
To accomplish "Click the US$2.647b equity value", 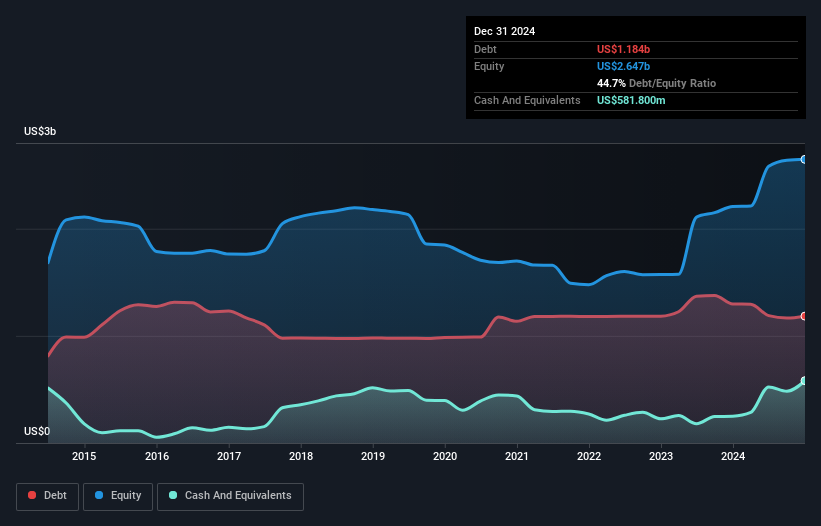I will coord(623,66).
